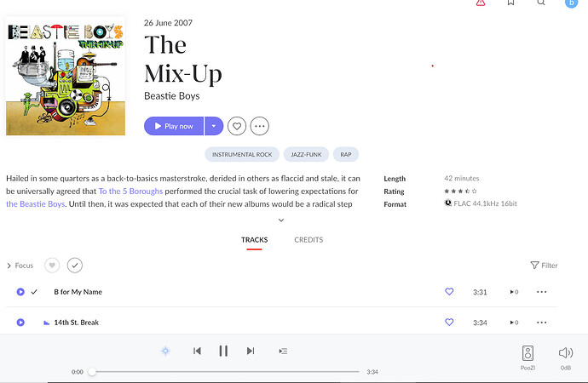Skip to the previous track

[x=197, y=352]
